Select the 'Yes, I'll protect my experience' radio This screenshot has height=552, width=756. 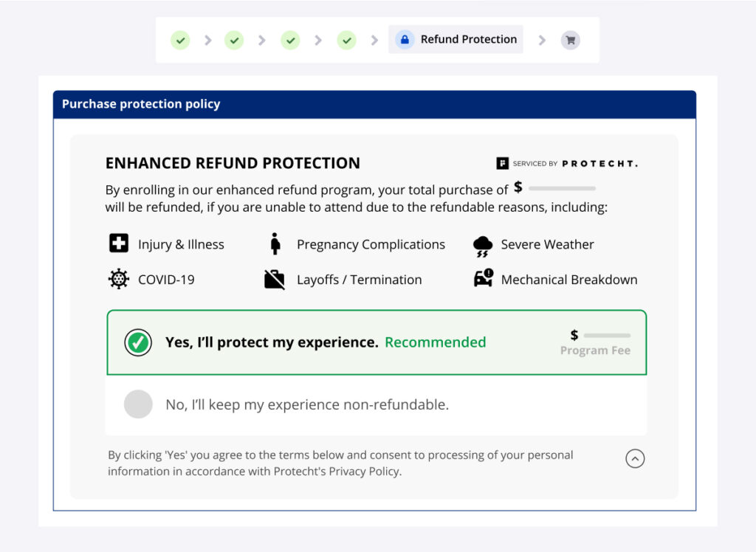click(x=138, y=342)
